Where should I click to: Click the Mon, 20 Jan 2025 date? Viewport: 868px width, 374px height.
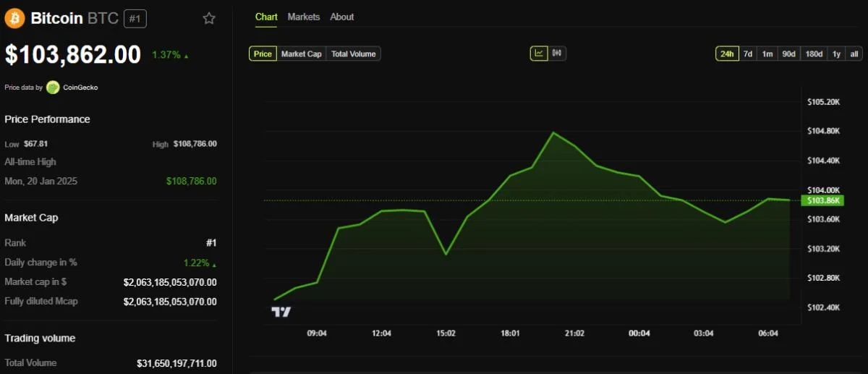point(41,182)
